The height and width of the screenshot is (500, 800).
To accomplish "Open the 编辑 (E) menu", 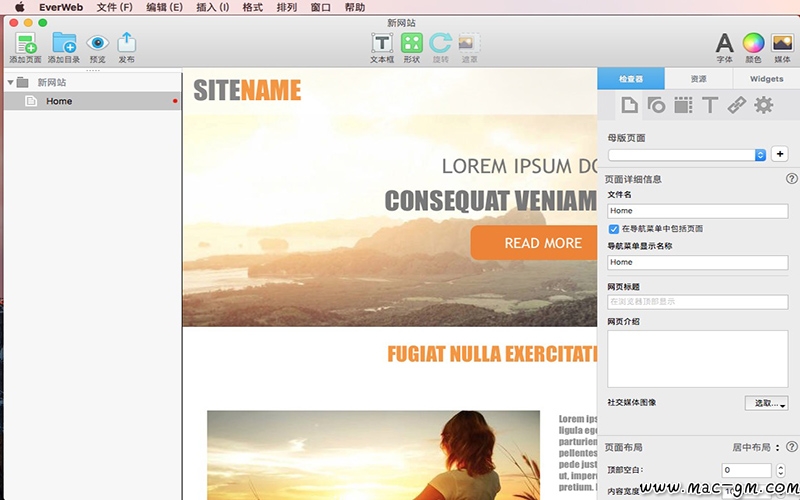I will (x=164, y=7).
